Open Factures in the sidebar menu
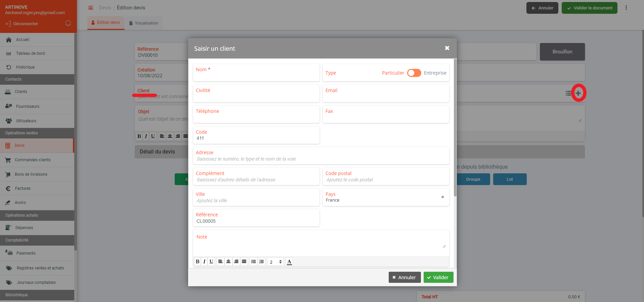 pos(23,188)
